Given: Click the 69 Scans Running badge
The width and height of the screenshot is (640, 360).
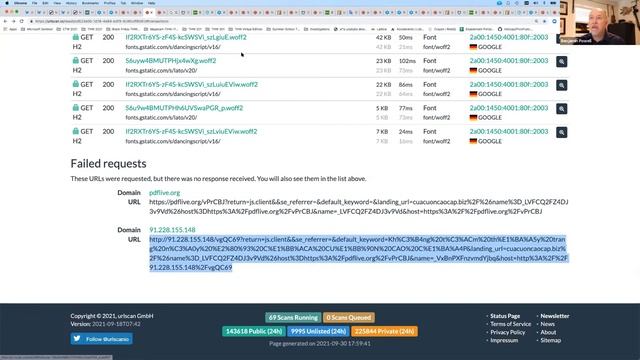Looking at the screenshot, I should click(x=293, y=318).
